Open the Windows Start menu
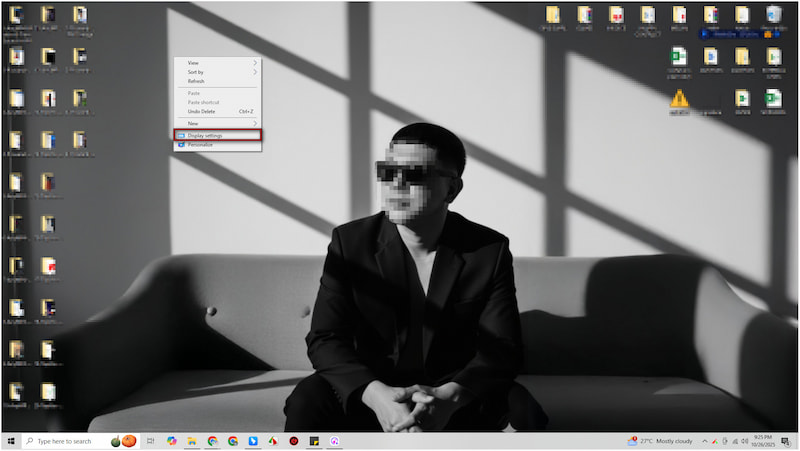The height and width of the screenshot is (451, 800). 10,441
